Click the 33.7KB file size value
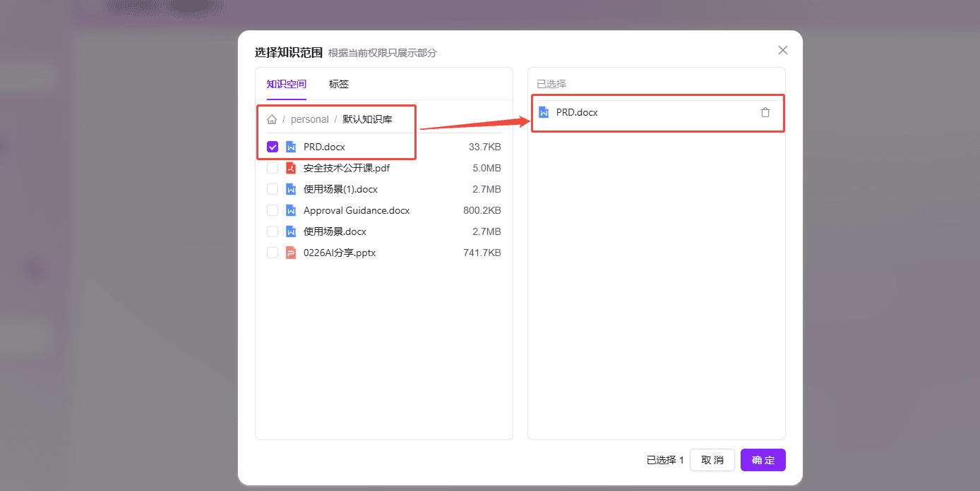Image resolution: width=980 pixels, height=491 pixels. (485, 147)
